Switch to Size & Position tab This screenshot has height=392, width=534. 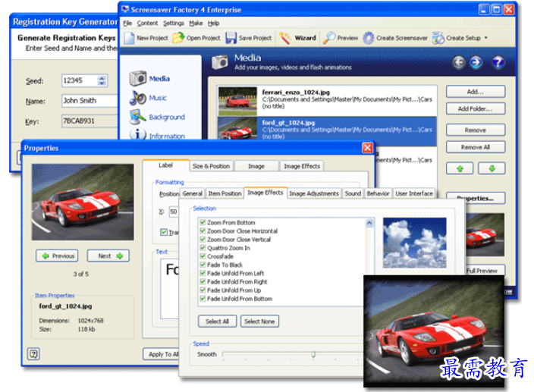tap(211, 166)
